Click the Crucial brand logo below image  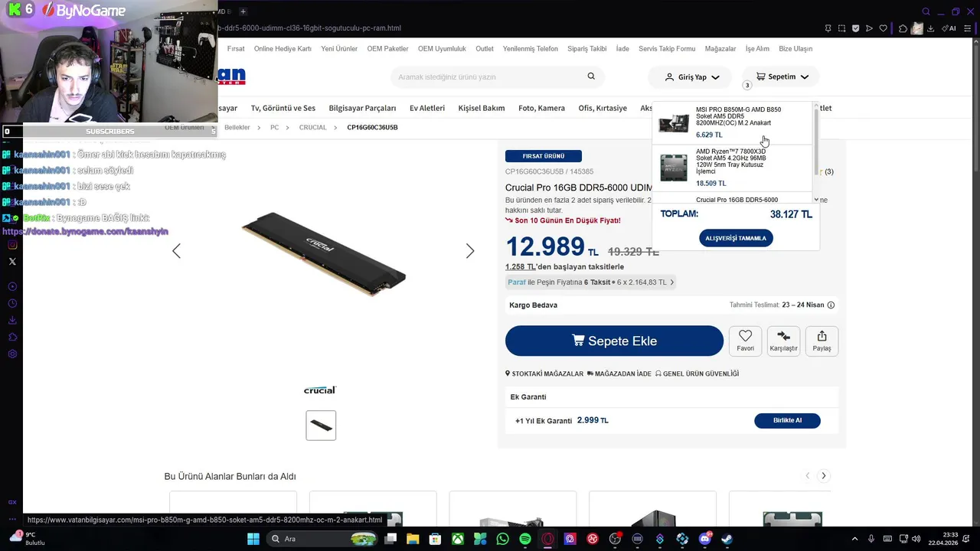click(x=319, y=390)
